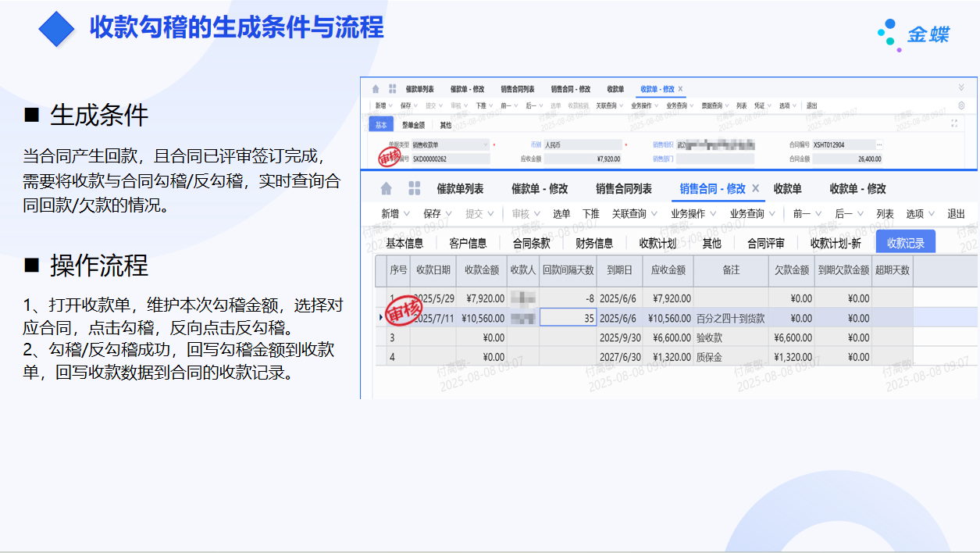980x553 pixels.
Task: Open the 单据类型 combo box showing 销售收款单
Action: click(x=451, y=144)
